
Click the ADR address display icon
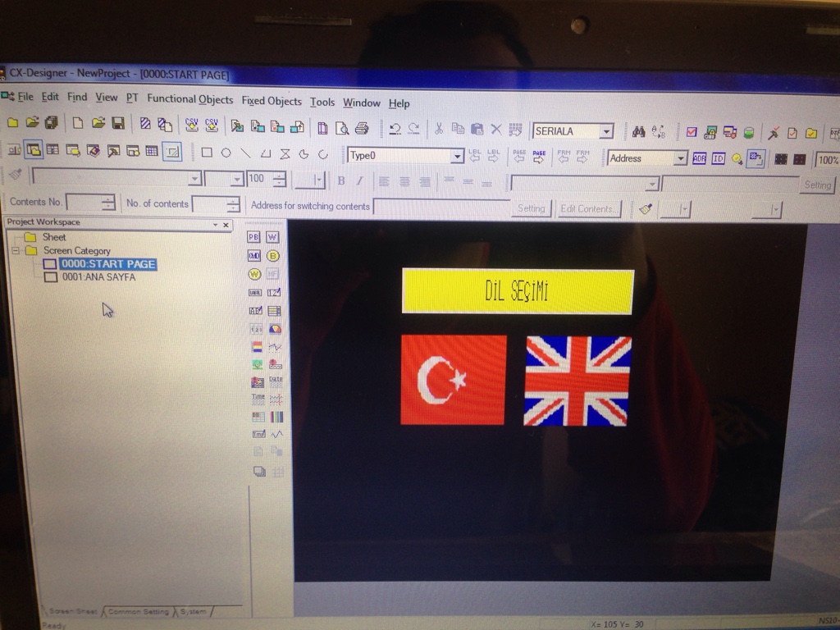point(699,158)
